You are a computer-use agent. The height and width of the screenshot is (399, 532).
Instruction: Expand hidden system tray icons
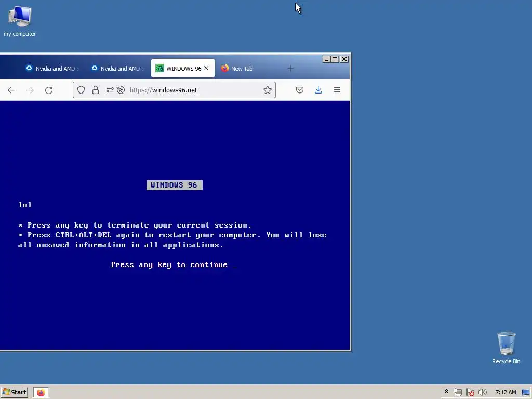click(x=446, y=392)
